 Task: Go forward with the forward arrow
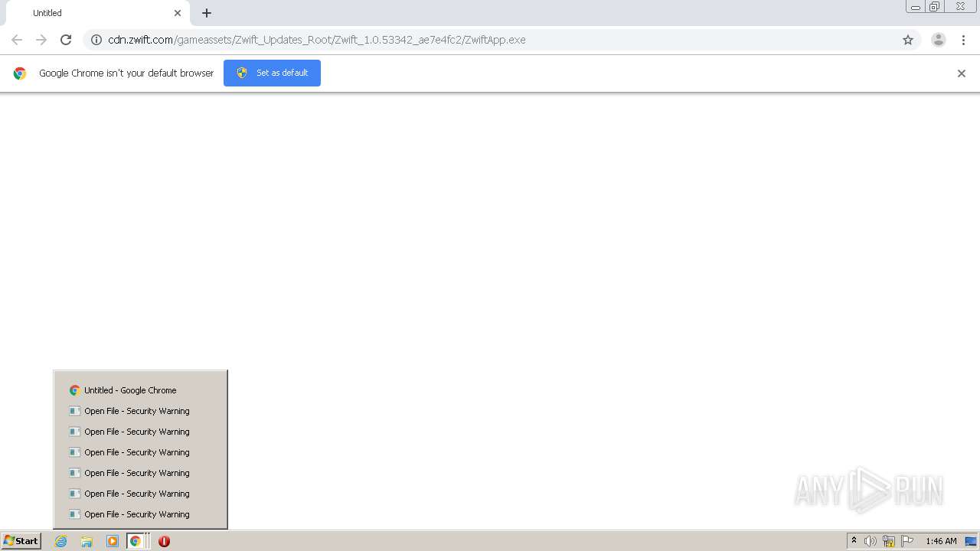[41, 40]
